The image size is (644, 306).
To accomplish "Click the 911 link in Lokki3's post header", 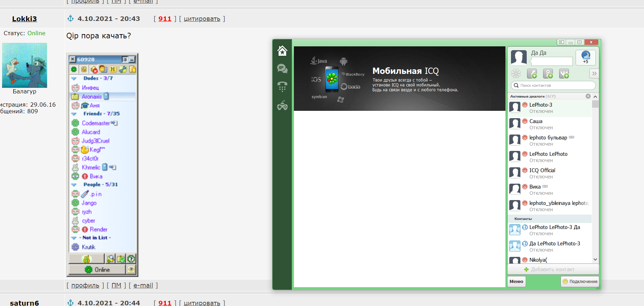I will [x=165, y=19].
